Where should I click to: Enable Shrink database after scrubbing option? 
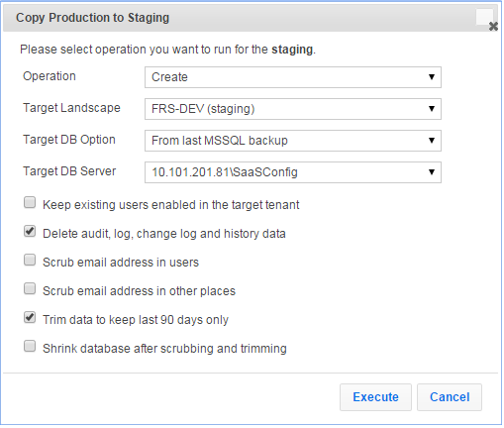[30, 346]
